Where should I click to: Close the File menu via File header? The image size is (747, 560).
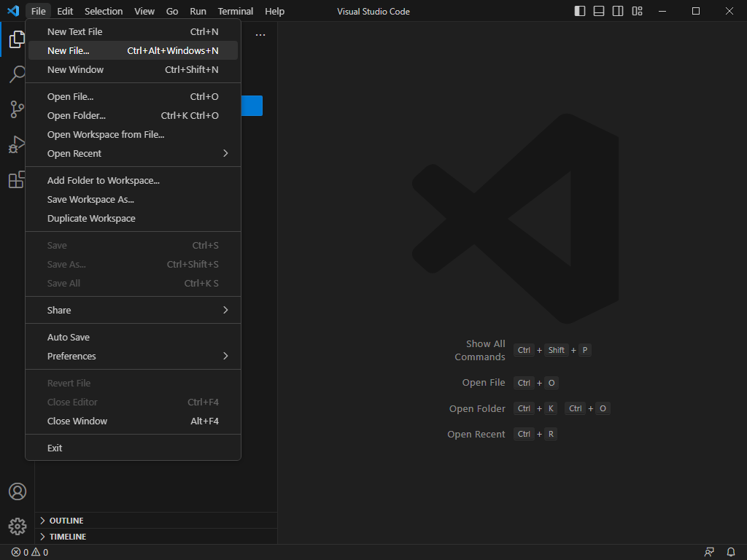pos(38,11)
